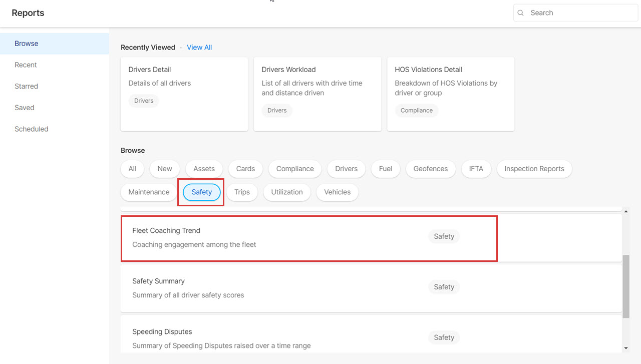641x364 pixels.
Task: Select Inspection Reports category chip
Action: pyautogui.click(x=534, y=169)
